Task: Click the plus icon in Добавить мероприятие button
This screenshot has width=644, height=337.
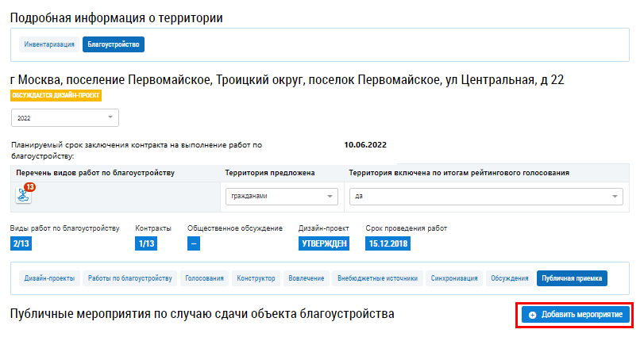Action: pos(532,315)
